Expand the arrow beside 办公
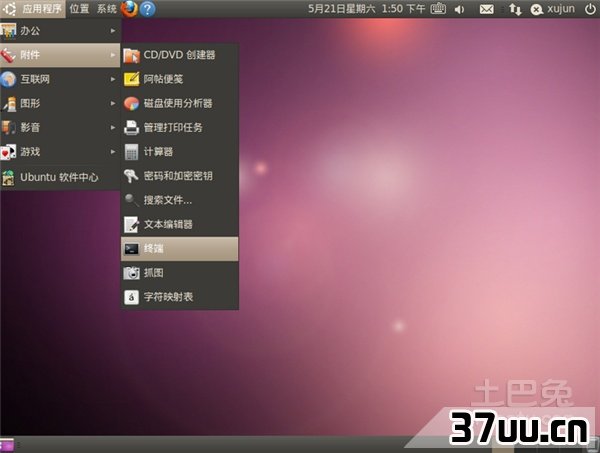This screenshot has height=453, width=600. pyautogui.click(x=113, y=31)
